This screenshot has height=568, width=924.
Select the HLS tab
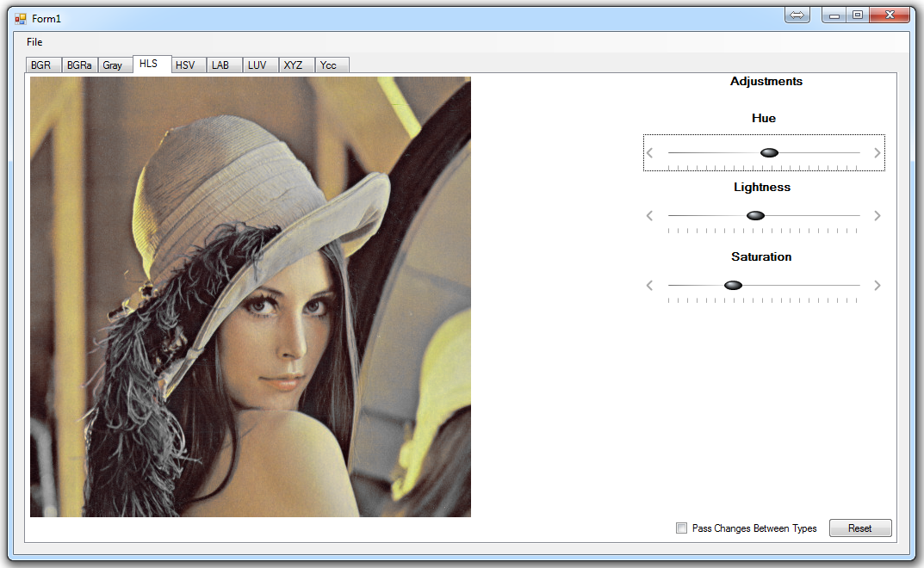click(x=152, y=64)
